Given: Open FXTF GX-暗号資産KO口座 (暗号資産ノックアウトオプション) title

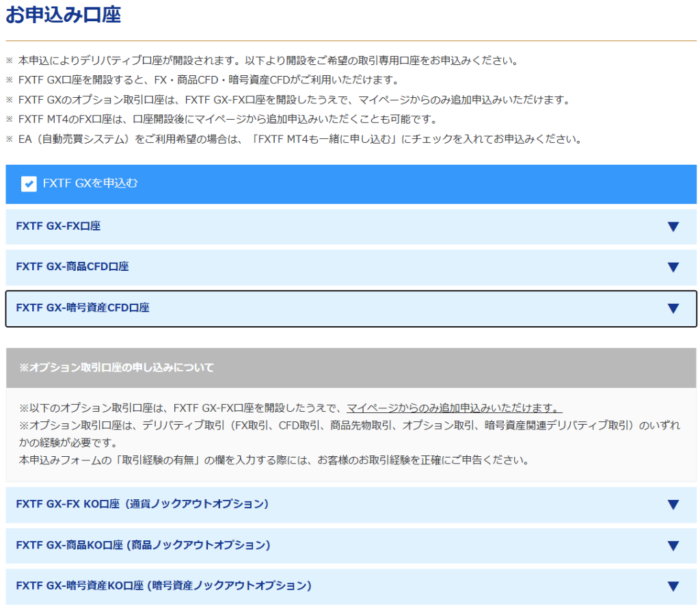Looking at the screenshot, I should tap(163, 585).
